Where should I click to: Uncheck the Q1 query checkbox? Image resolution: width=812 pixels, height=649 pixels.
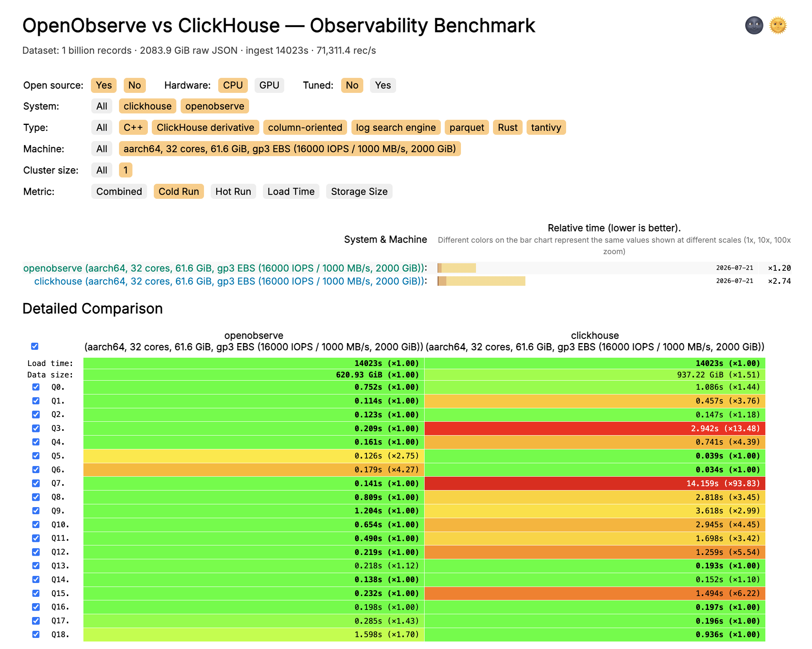(36, 401)
